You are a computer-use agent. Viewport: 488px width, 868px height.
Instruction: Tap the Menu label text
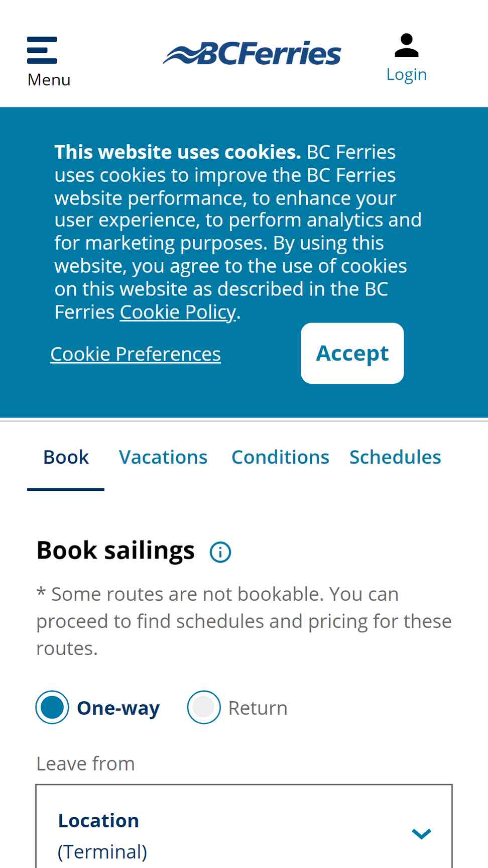point(49,80)
